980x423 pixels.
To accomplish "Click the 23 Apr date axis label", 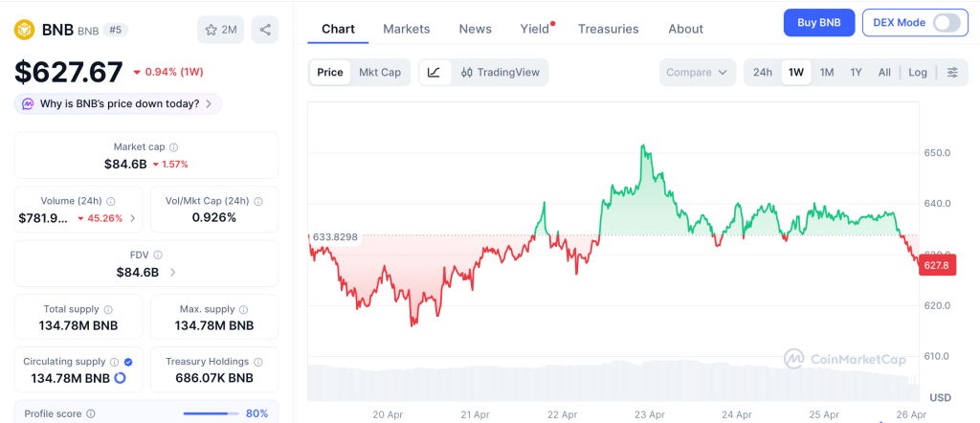I will 650,414.
